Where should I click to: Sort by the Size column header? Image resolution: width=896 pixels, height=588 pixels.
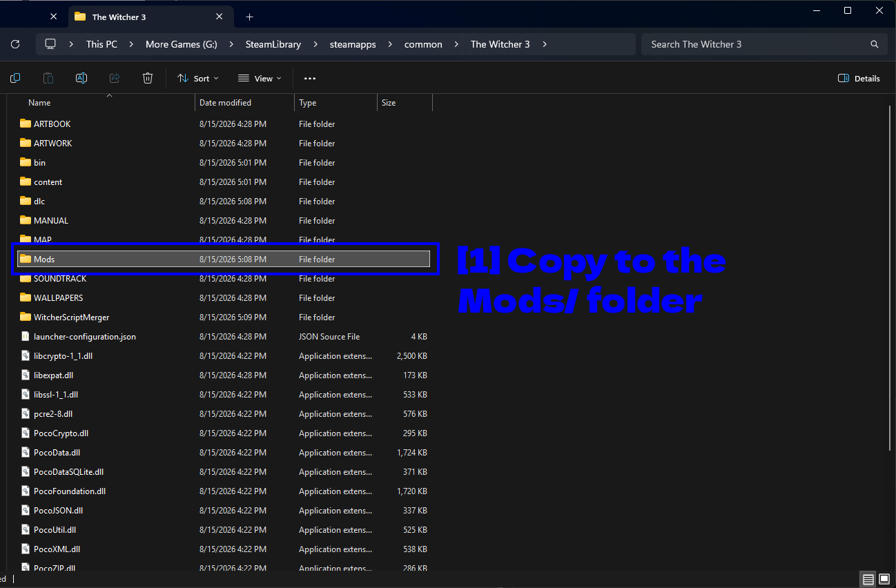coord(405,103)
